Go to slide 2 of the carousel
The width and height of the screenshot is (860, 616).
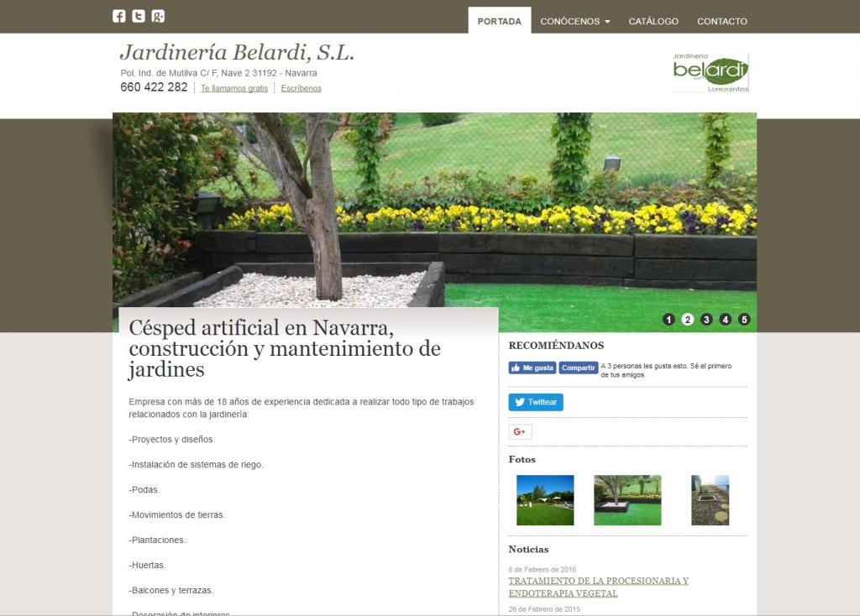coord(687,320)
